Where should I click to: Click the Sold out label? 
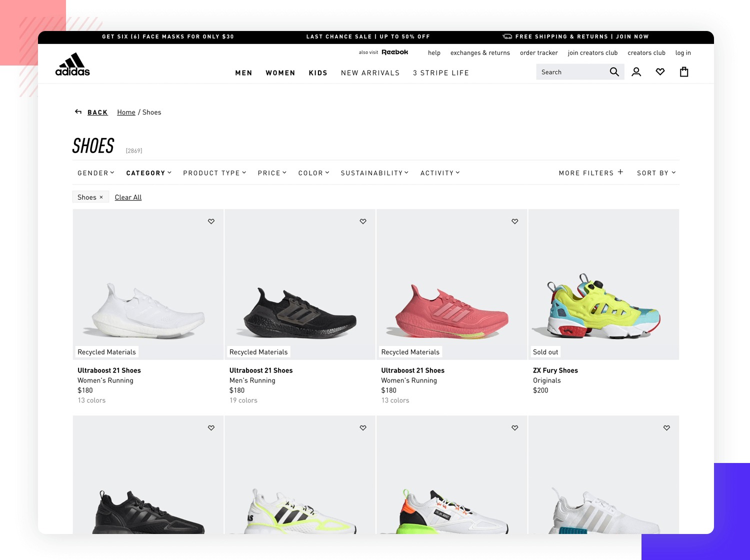pos(545,352)
